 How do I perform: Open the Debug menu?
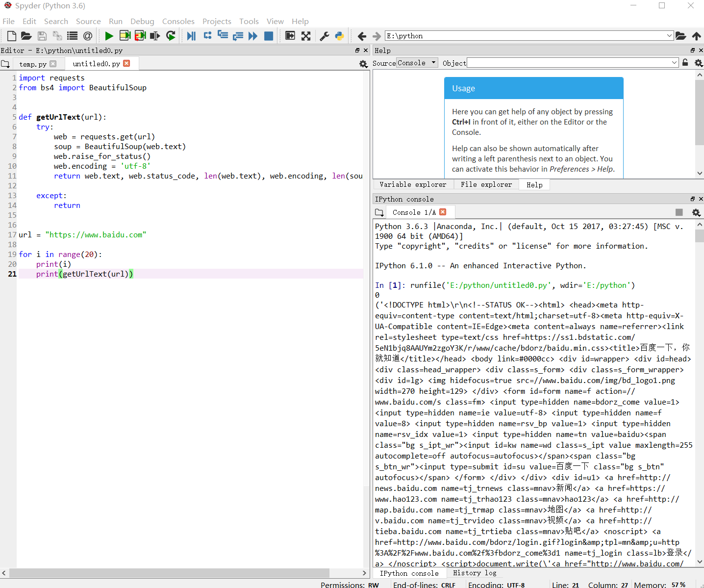(x=142, y=21)
